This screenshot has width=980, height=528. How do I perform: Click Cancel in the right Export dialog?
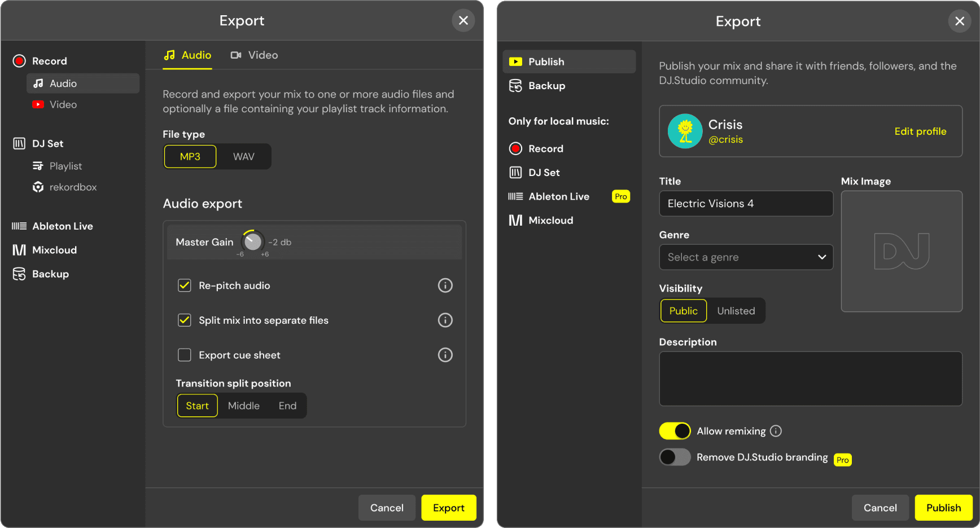point(880,508)
